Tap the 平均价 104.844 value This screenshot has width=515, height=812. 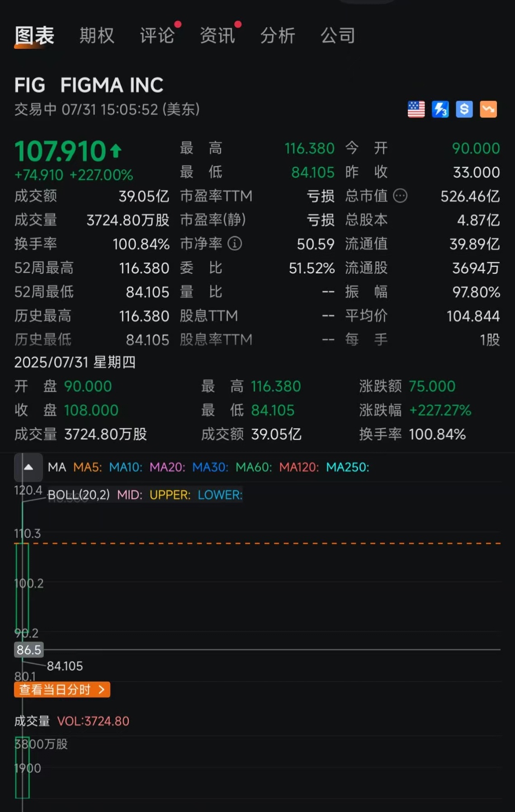coord(473,316)
